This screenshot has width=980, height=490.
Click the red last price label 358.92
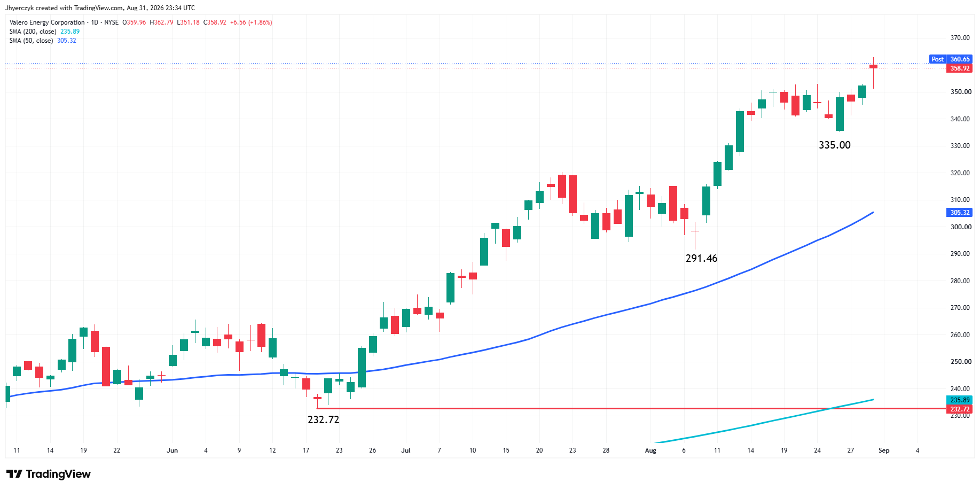(959, 68)
